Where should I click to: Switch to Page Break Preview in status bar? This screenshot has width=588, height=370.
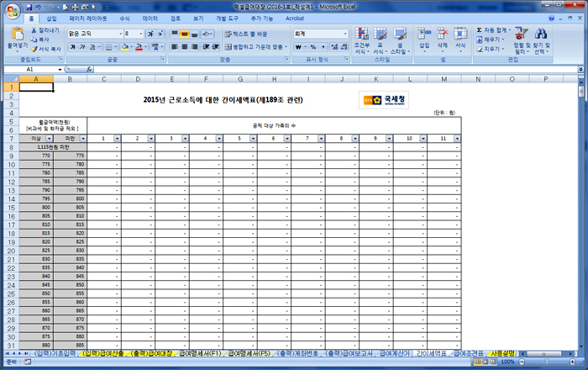[x=494, y=362]
